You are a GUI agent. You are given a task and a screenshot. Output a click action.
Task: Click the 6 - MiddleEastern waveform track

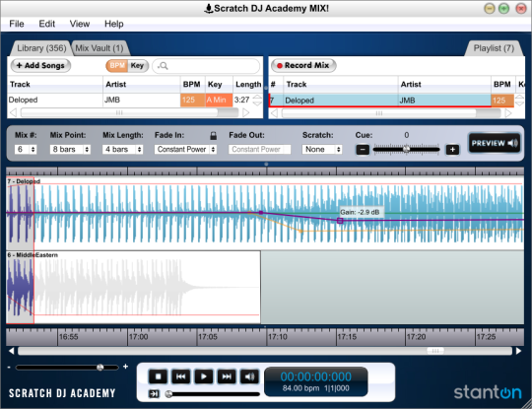coord(133,287)
